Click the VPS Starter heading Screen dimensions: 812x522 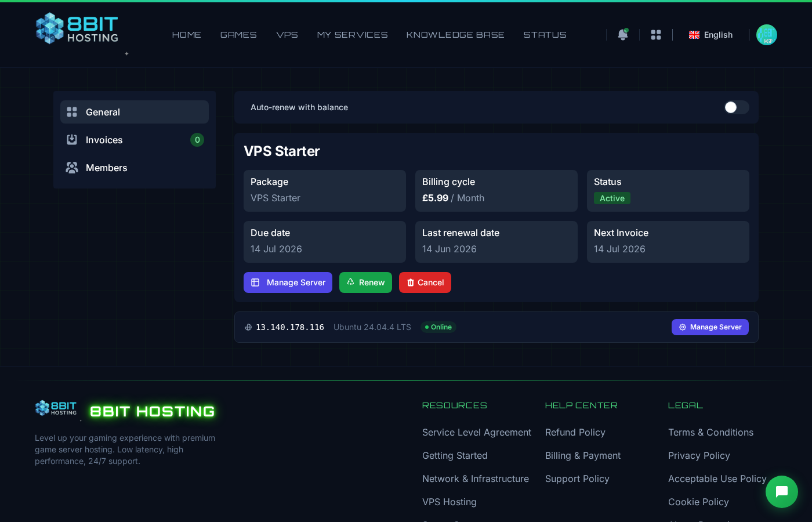(x=282, y=151)
